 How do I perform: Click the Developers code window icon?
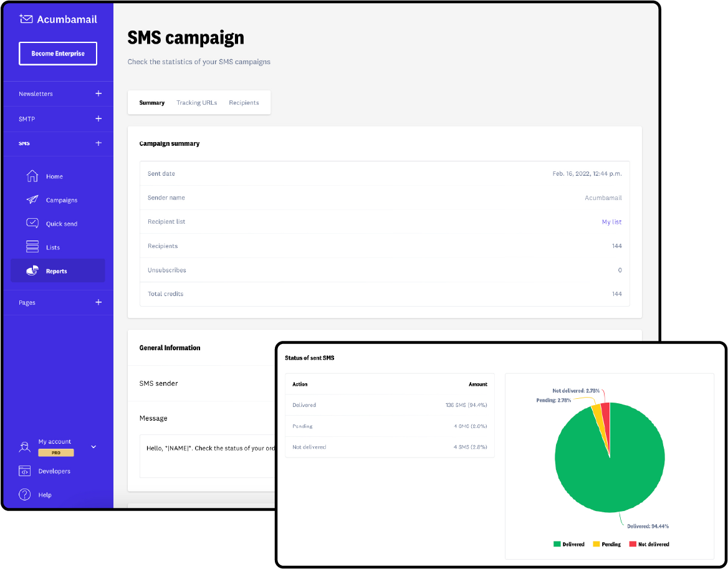(x=25, y=471)
